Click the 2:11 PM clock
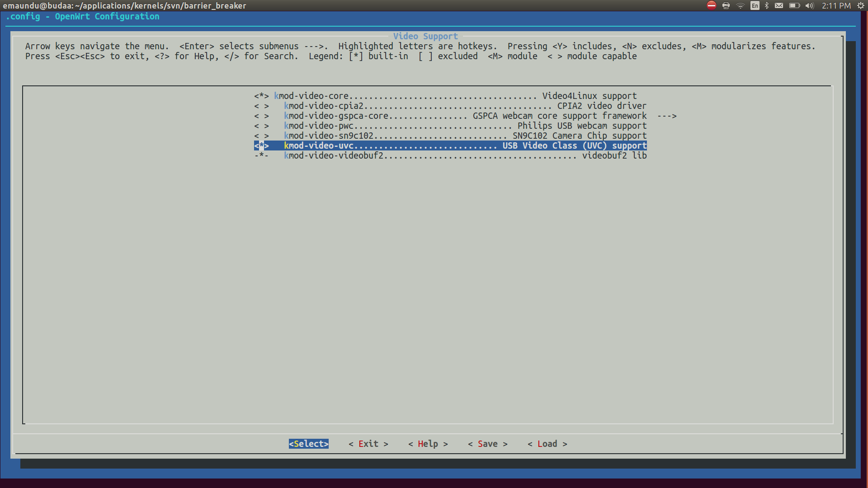Screen dimensions: 868x488 click(836, 5)
